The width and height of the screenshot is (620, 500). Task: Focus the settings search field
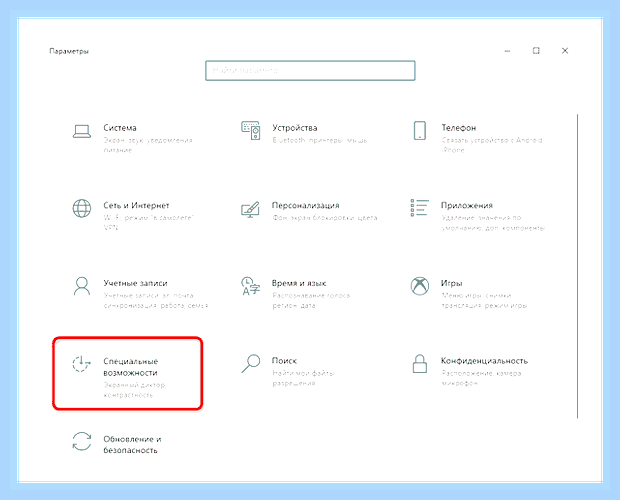click(x=310, y=71)
